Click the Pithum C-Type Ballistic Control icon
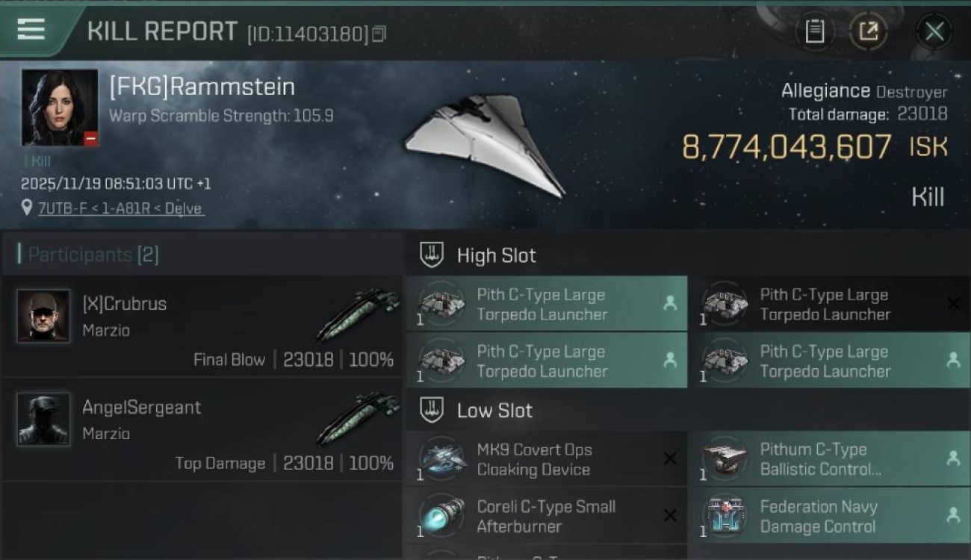This screenshot has width=971, height=560. coord(725,458)
